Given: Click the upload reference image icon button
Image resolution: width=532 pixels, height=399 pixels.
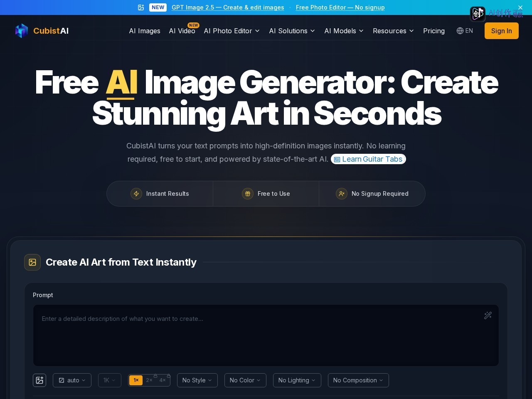Looking at the screenshot, I should (39, 380).
